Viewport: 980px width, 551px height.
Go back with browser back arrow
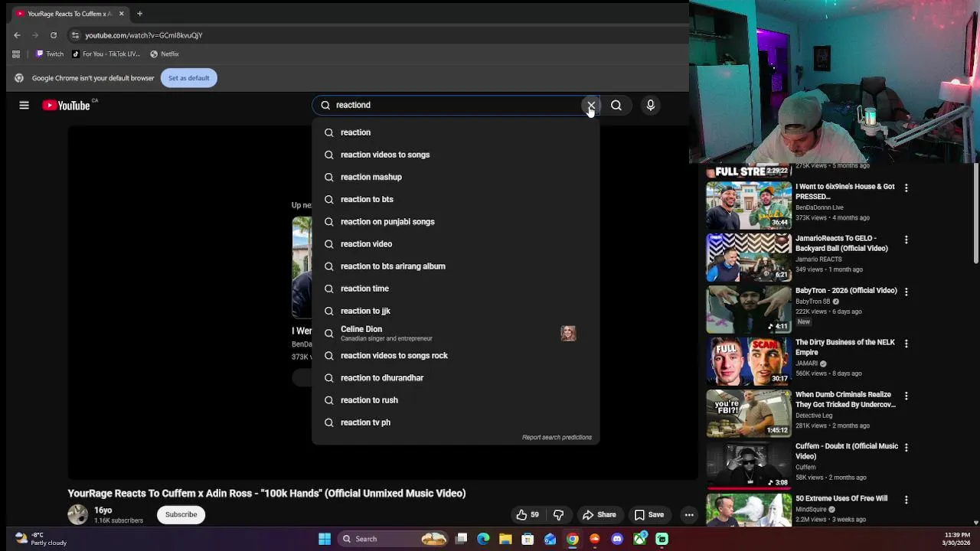[17, 35]
